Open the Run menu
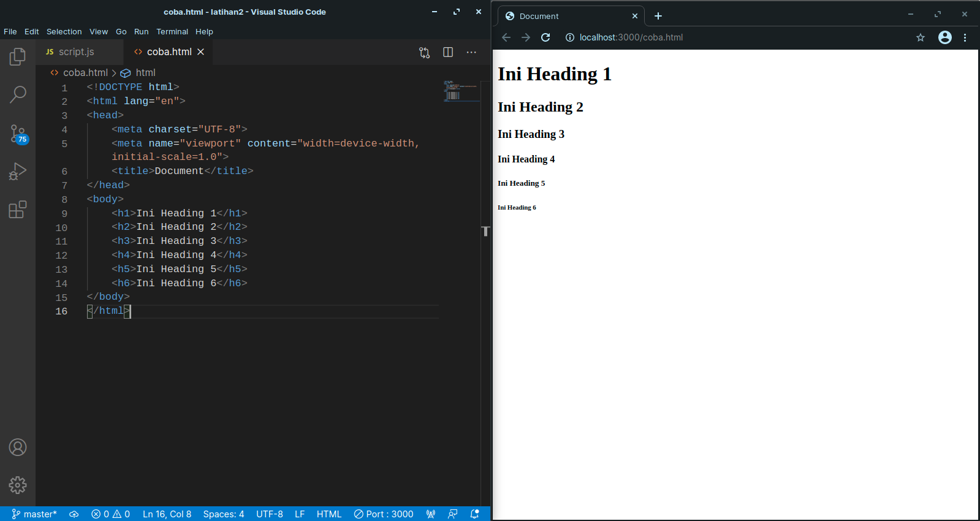Viewport: 980px width, 521px height. point(142,32)
